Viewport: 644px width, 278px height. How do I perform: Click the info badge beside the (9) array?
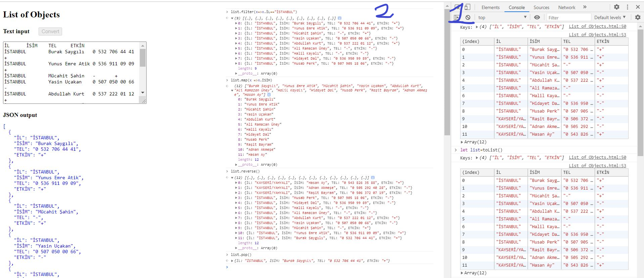pos(339,18)
